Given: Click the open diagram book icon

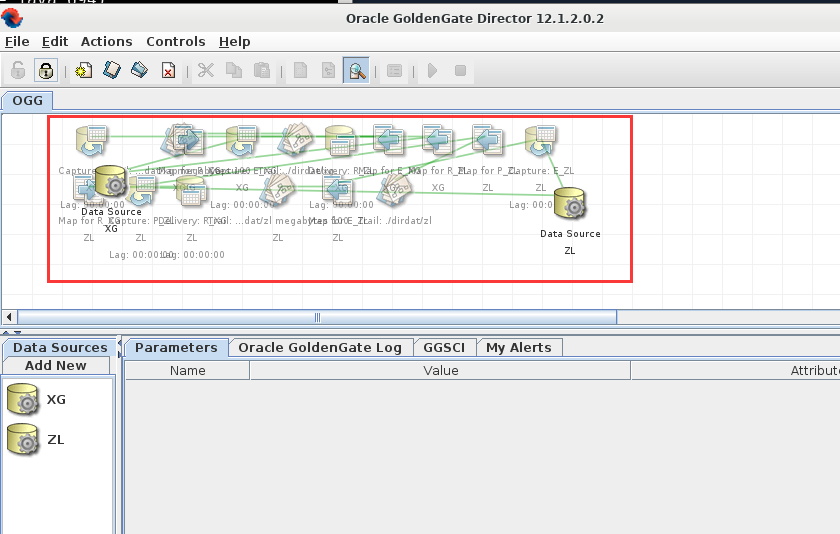Looking at the screenshot, I should pyautogui.click(x=112, y=70).
